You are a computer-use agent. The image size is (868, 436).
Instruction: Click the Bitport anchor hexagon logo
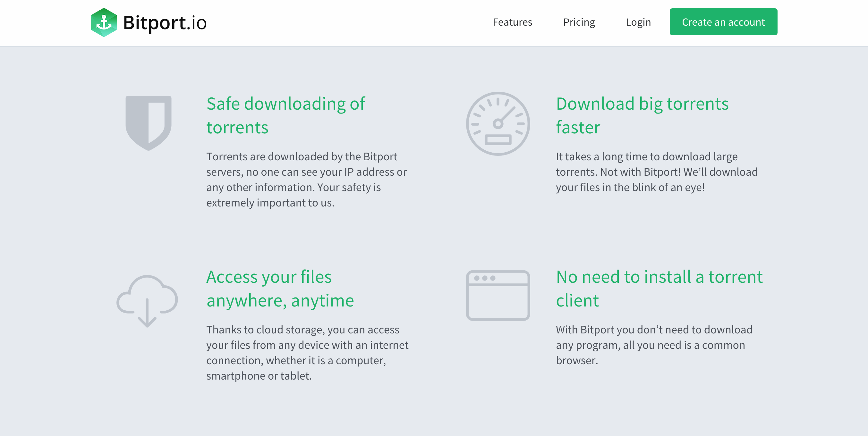pyautogui.click(x=104, y=22)
